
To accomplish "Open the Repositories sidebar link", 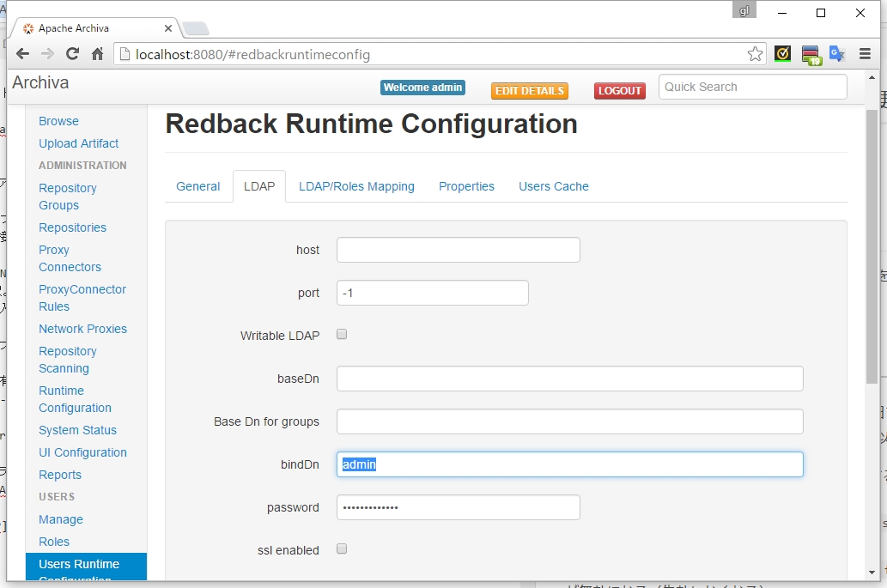I will 72,227.
